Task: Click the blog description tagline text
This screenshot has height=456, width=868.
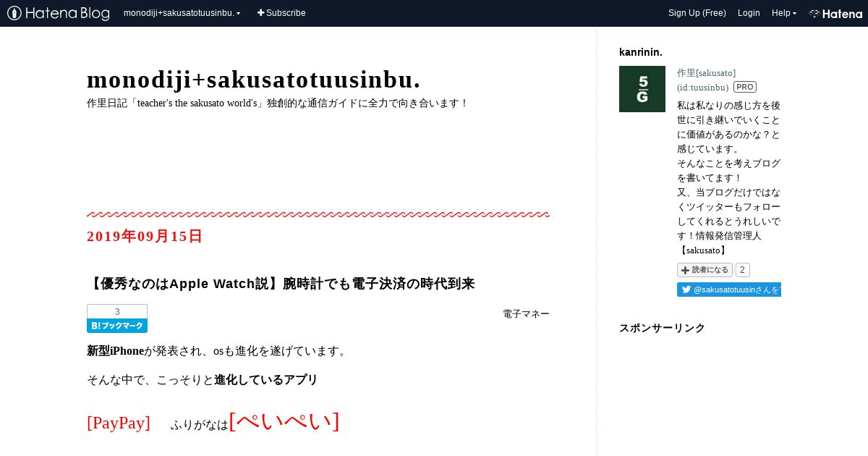Action: (x=278, y=103)
